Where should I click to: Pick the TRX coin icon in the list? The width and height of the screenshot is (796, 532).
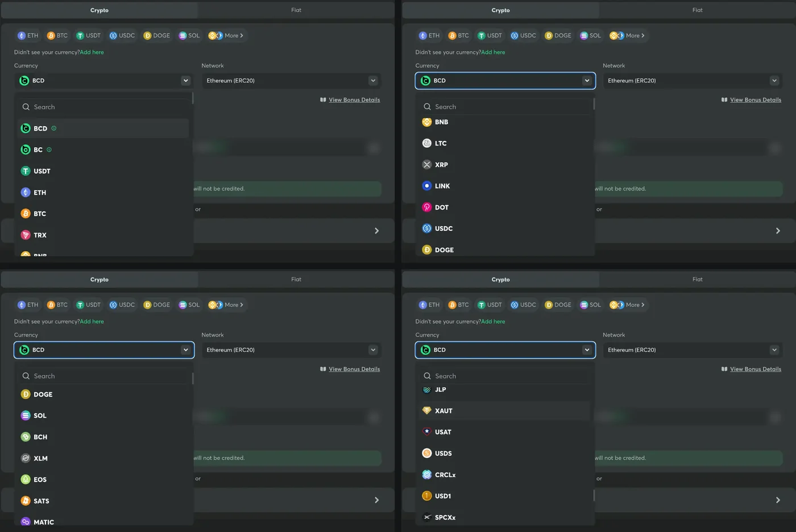pos(26,235)
